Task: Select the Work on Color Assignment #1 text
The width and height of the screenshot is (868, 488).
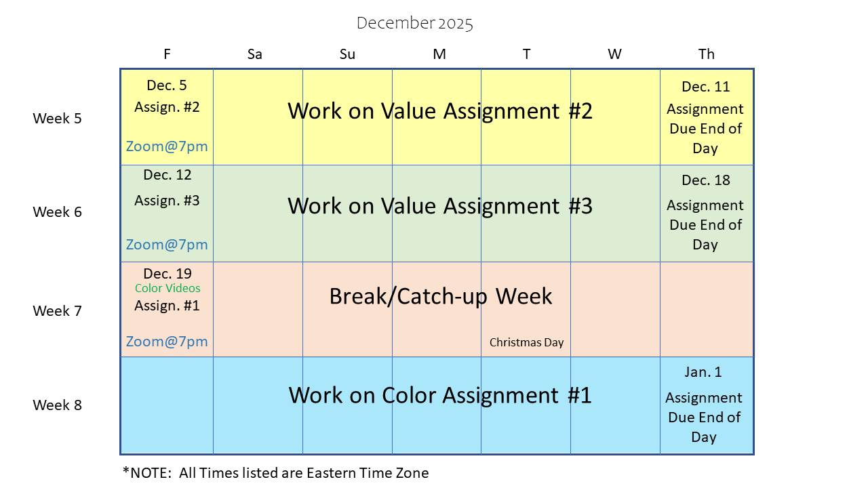Action: coord(440,394)
